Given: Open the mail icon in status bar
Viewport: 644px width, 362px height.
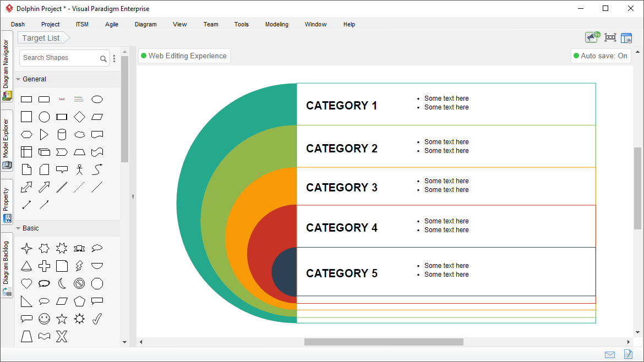Looking at the screenshot, I should [610, 355].
